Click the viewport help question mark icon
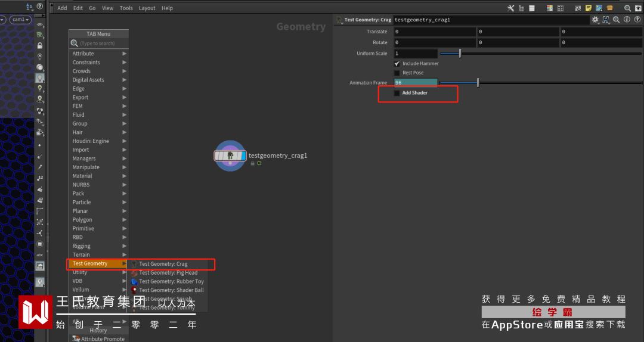The image size is (644, 342). pos(39,6)
